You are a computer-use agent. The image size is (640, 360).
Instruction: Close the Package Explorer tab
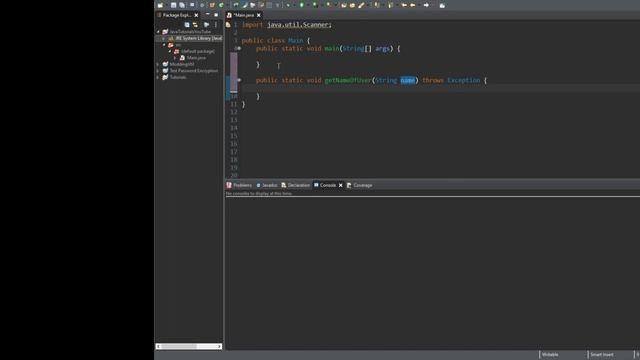coord(196,15)
